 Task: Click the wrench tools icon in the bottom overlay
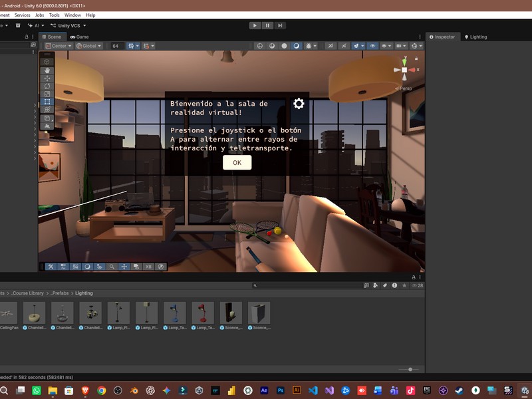[x=51, y=267]
